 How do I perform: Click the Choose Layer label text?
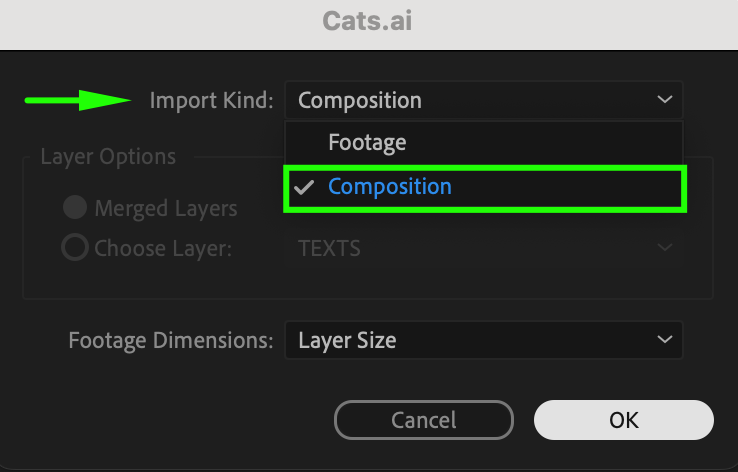coord(163,247)
